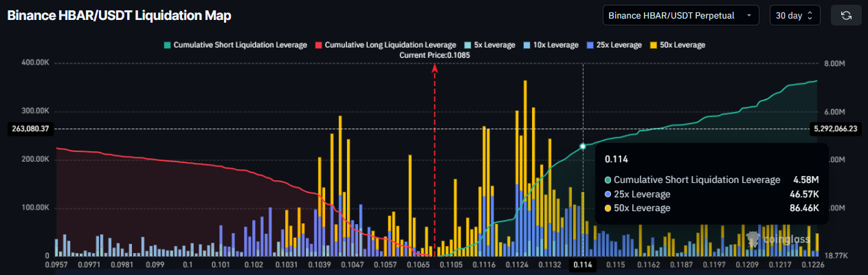Click the red Cumulative Long legend swatch
868x275 pixels.
[319, 45]
